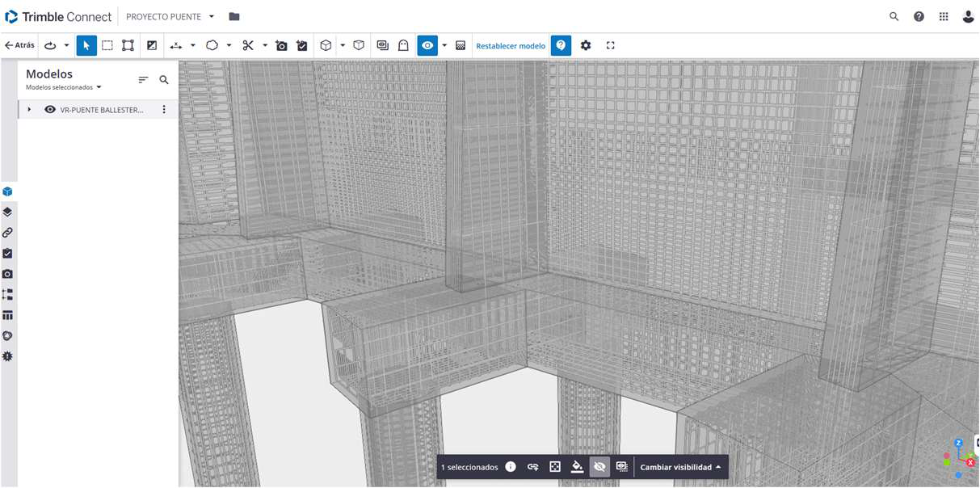Image resolution: width=980 pixels, height=488 pixels.
Task: Select the arrow selection tool
Action: tap(86, 46)
